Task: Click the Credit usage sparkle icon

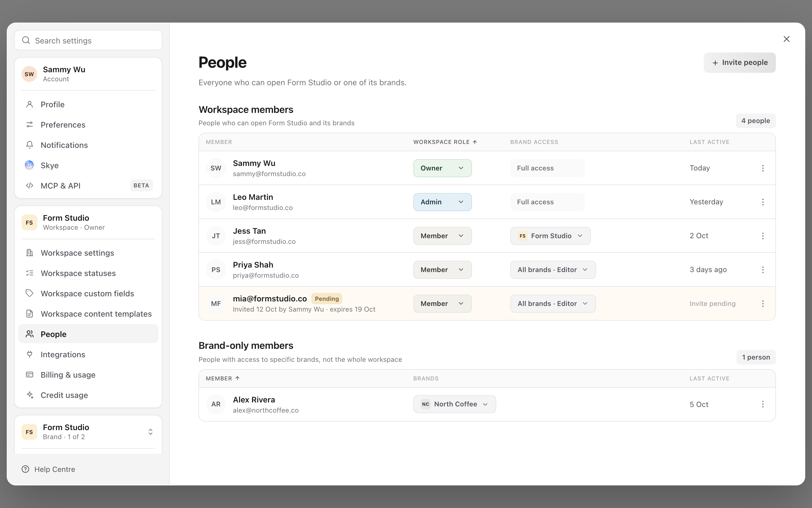Action: point(30,395)
